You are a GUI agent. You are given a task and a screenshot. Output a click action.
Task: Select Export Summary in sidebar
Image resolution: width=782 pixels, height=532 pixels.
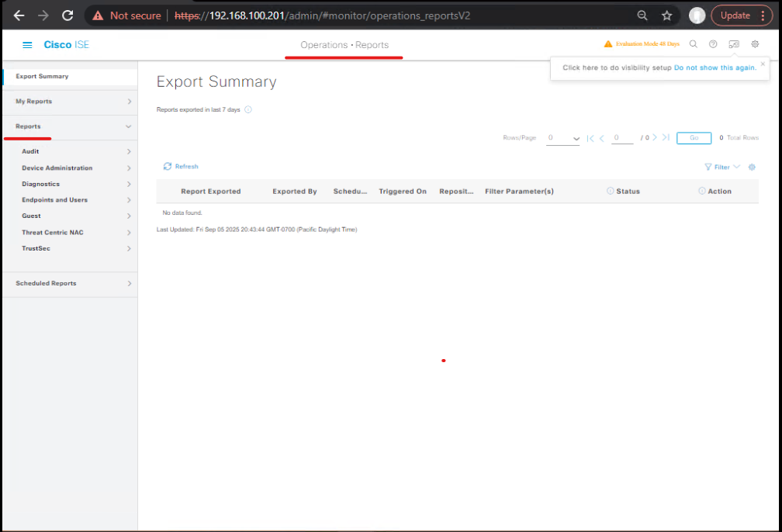(71, 76)
